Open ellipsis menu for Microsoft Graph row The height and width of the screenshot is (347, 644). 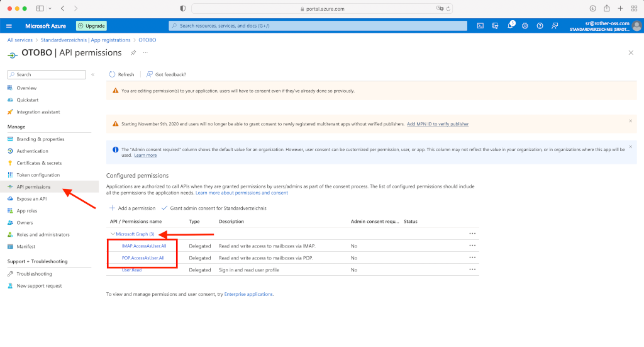click(x=472, y=234)
